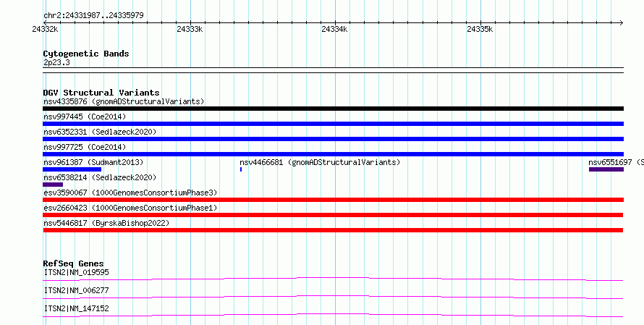Open the esv3590067 1000GenomesConsortiumPhase3 label
Image resolution: width=644 pixels, height=325 pixels.
click(x=130, y=193)
